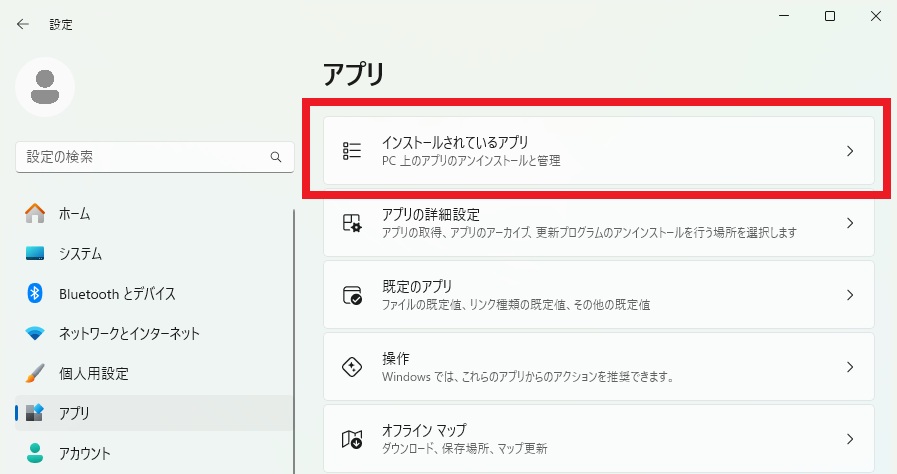
Task: Click the Bluetooth icon in sidebar
Action: tap(35, 293)
